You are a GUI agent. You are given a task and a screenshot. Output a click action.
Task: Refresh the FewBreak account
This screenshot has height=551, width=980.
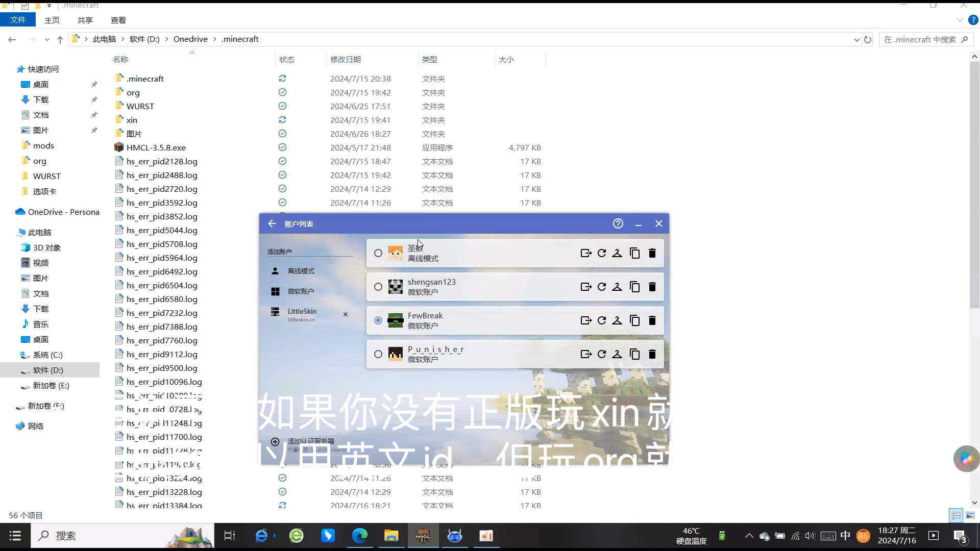point(602,320)
